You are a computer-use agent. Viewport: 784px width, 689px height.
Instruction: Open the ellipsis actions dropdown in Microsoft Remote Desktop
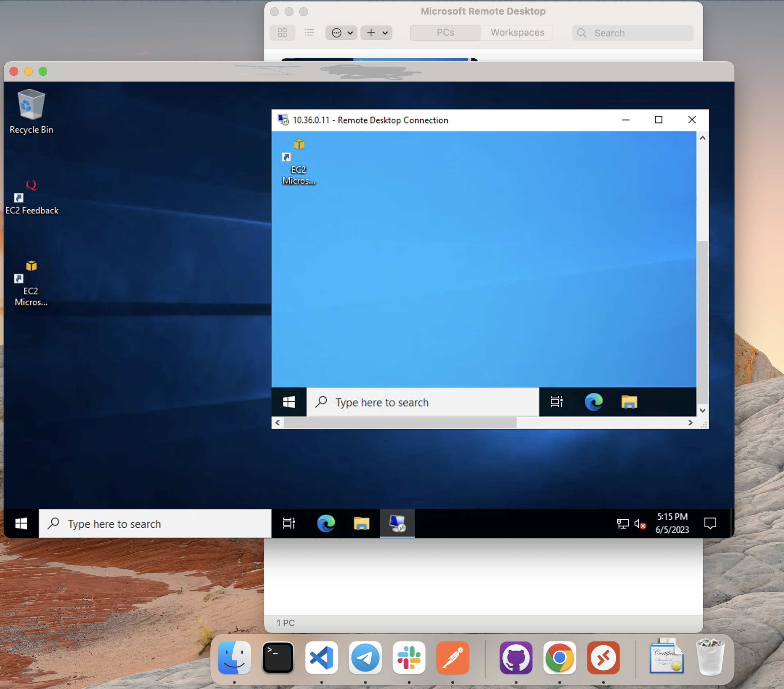[341, 33]
